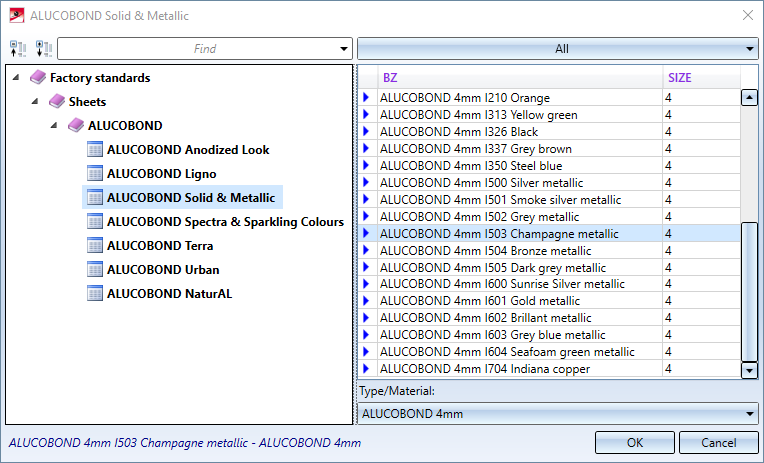The width and height of the screenshot is (764, 463).
Task: Click blue arrow of I210 Orange row
Action: [x=366, y=97]
